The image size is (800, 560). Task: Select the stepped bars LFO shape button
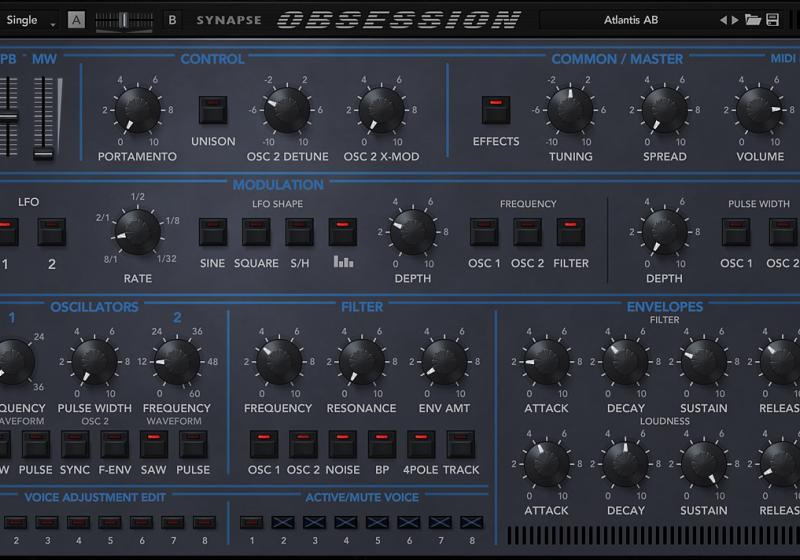click(x=343, y=232)
